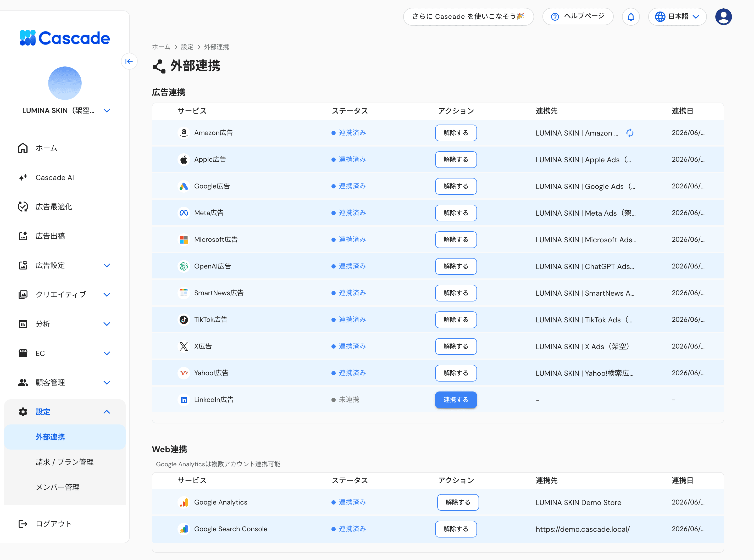Viewport: 754px width, 560px height.
Task: Click the OpenAI広告 service icon
Action: [184, 266]
